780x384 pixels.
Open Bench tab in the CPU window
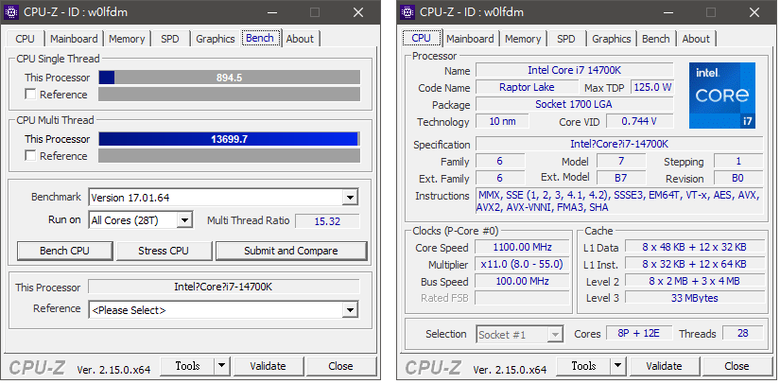pos(656,39)
